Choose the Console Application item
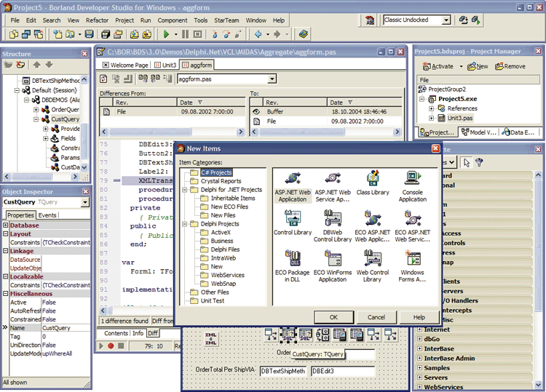The height and width of the screenshot is (392, 546). tap(413, 187)
